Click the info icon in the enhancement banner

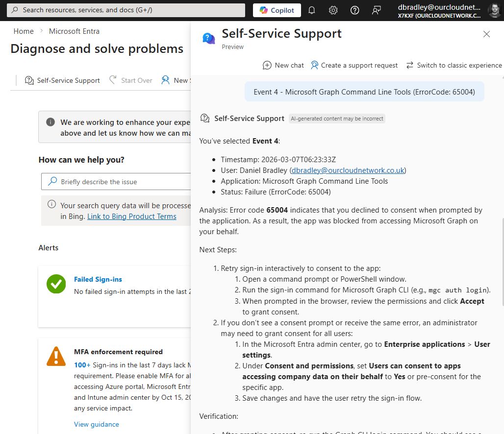[50, 122]
